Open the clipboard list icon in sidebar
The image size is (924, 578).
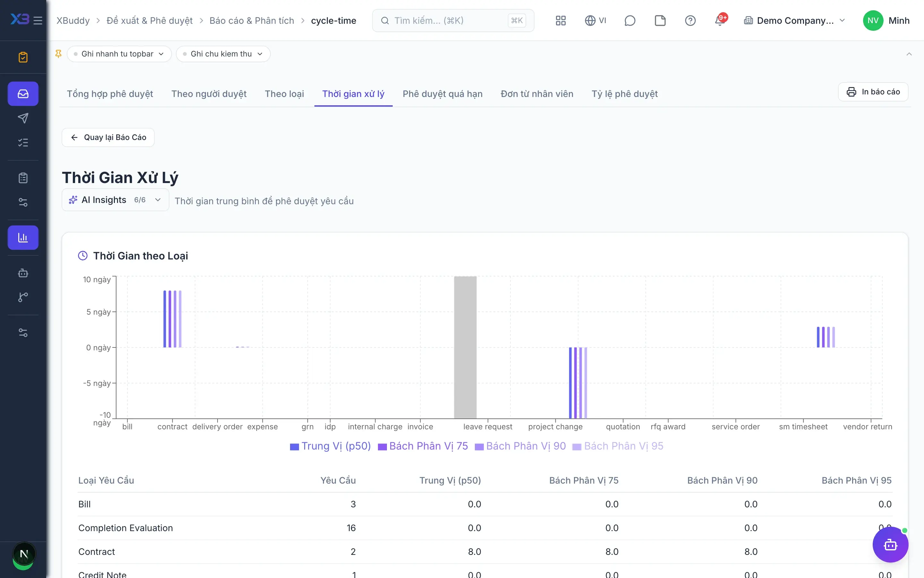23,178
